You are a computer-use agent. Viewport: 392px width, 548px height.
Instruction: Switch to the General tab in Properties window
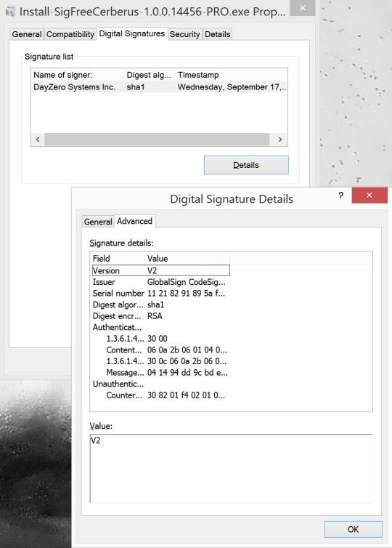click(x=27, y=34)
